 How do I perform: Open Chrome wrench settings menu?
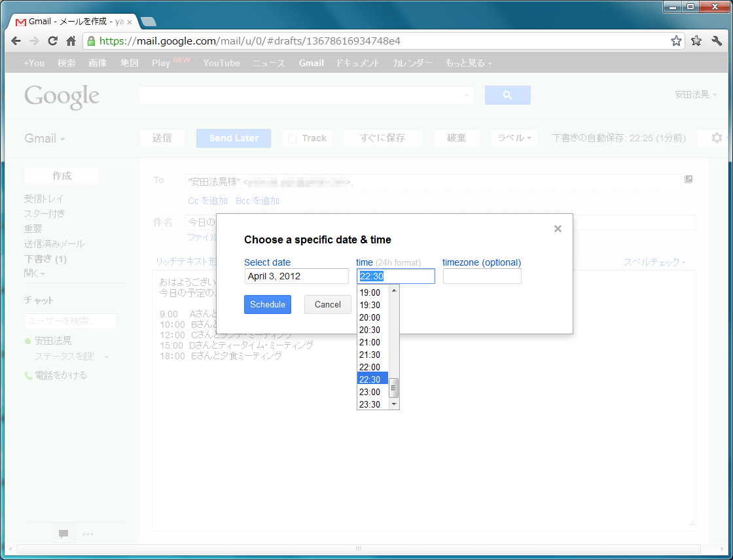tap(717, 41)
